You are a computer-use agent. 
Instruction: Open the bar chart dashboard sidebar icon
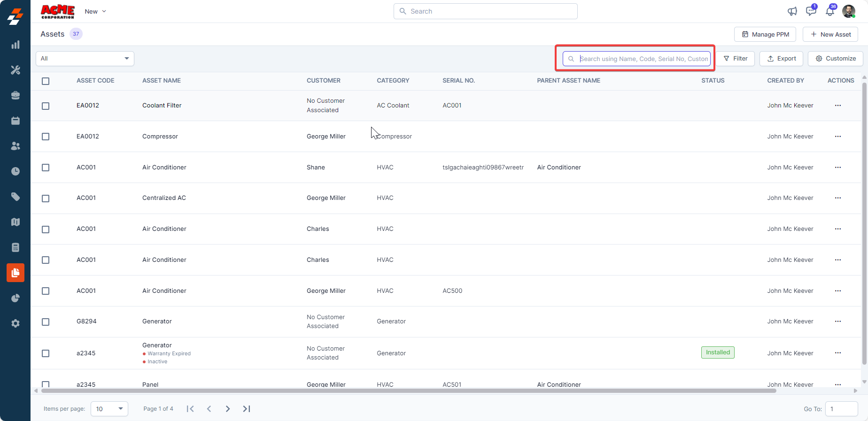pyautogui.click(x=15, y=45)
